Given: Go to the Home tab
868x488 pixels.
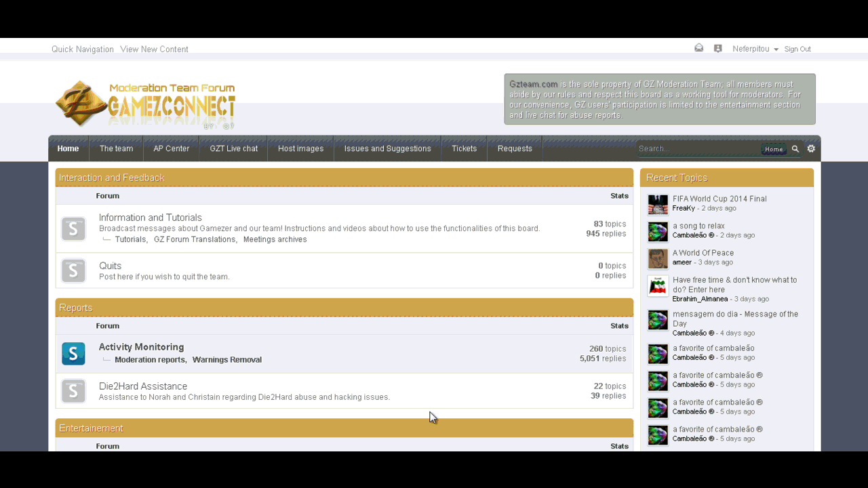Looking at the screenshot, I should pos(68,148).
